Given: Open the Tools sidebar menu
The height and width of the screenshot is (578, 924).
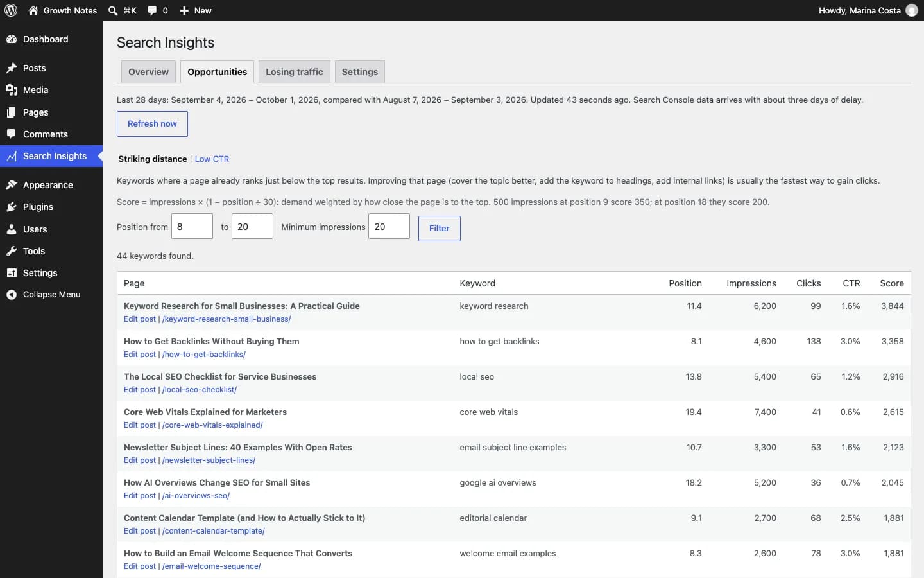Looking at the screenshot, I should coord(51,251).
